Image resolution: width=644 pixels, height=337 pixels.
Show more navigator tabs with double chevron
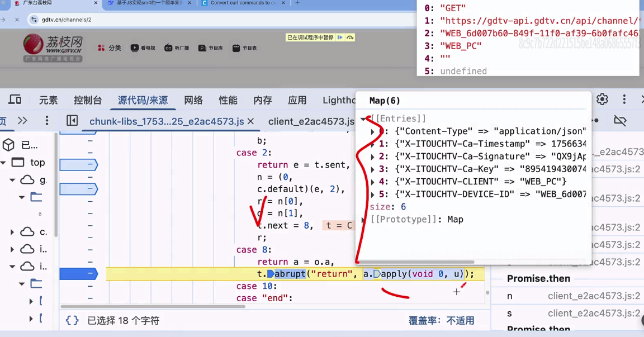pos(22,120)
